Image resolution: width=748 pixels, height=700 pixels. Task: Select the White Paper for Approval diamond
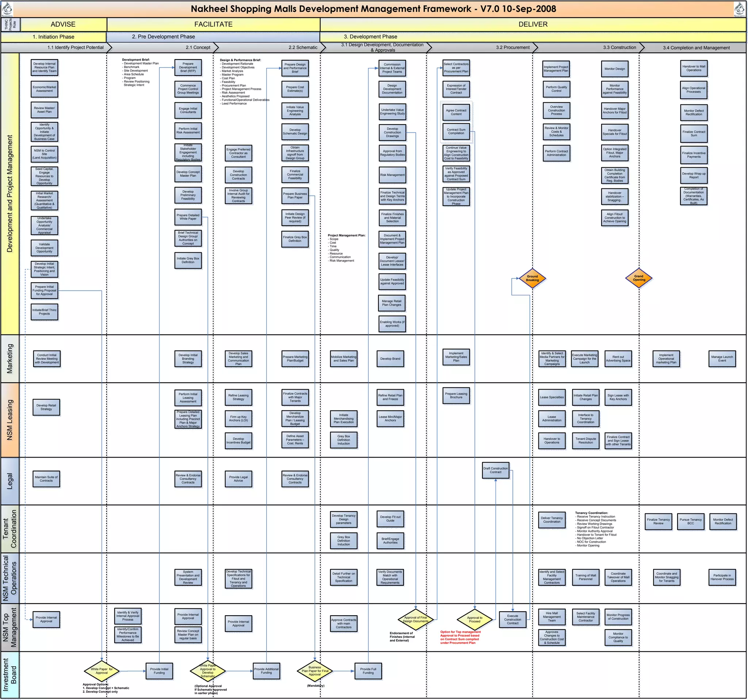102,671
